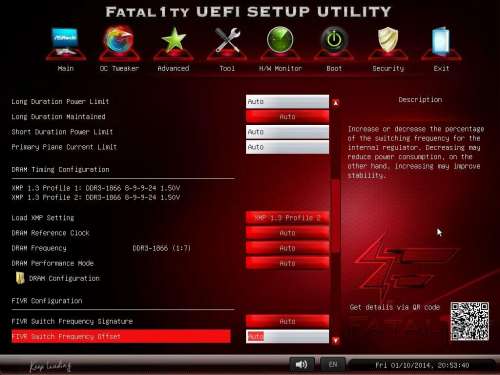Open the DRAM Performance Mode dropdown
Image resolution: width=500 pixels, height=375 pixels.
pyautogui.click(x=287, y=263)
